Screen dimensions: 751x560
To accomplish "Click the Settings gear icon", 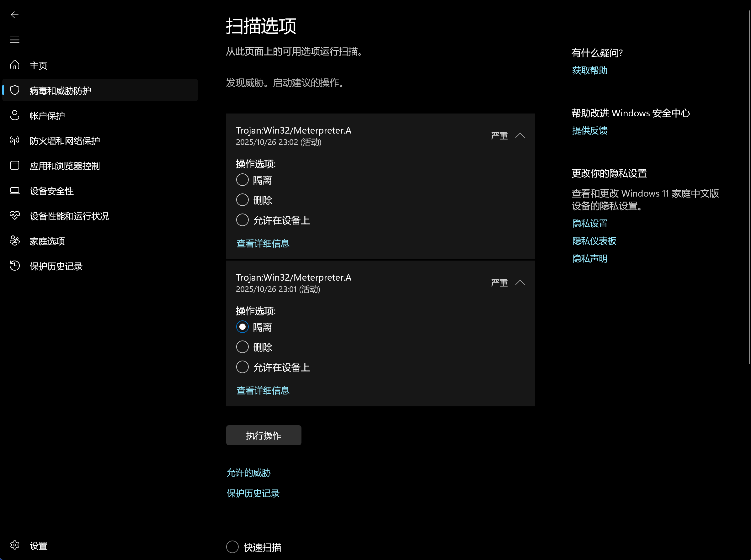I will pos(14,545).
